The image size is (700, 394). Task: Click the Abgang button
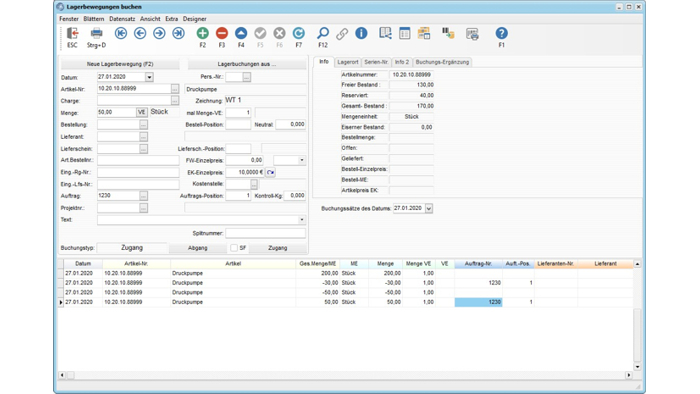[x=197, y=248]
